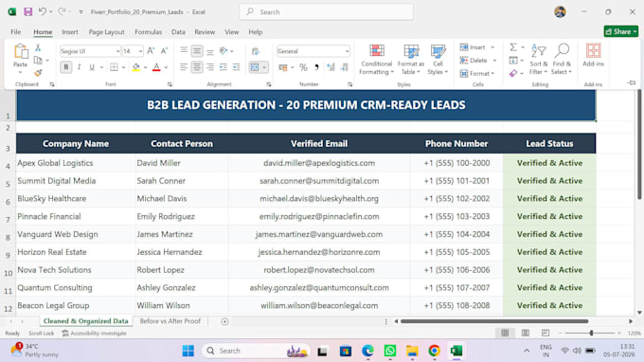Switch to the Insert tab
This screenshot has height=362, width=644.
pyautogui.click(x=70, y=31)
